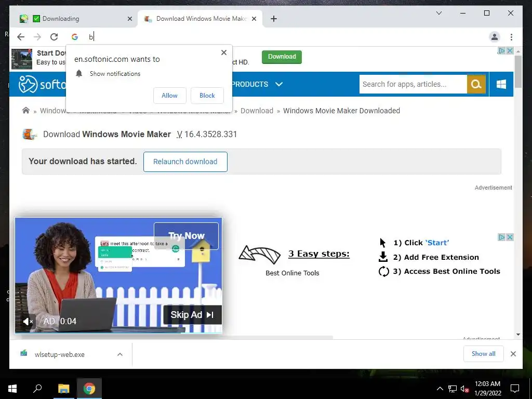Click the bell notification icon
Viewport: 532px width, 399px height.
[x=79, y=73]
